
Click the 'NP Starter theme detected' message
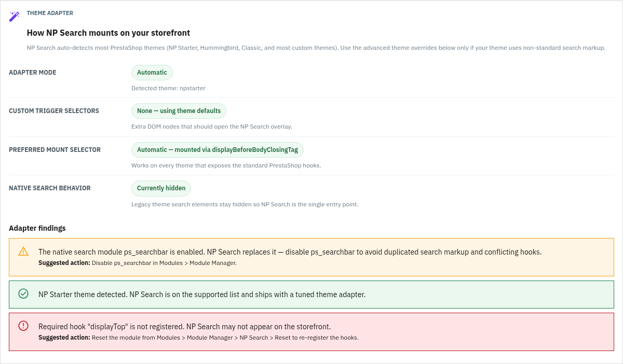[x=202, y=295]
